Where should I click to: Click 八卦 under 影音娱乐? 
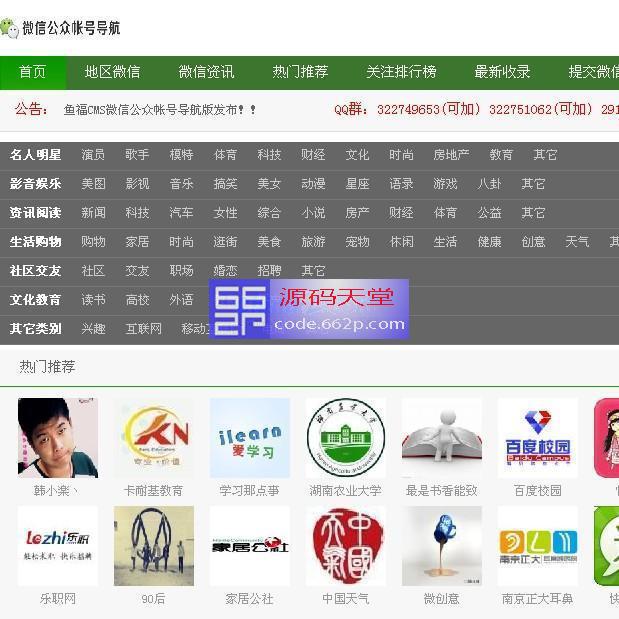490,184
